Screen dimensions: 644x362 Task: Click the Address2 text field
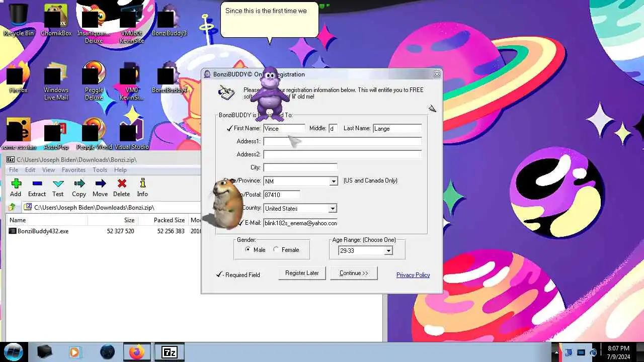(x=343, y=154)
